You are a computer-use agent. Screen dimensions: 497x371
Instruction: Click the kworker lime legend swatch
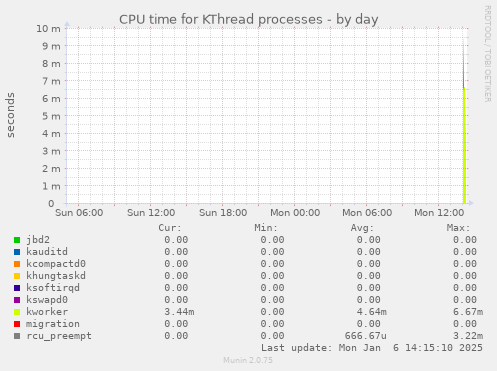click(x=17, y=312)
